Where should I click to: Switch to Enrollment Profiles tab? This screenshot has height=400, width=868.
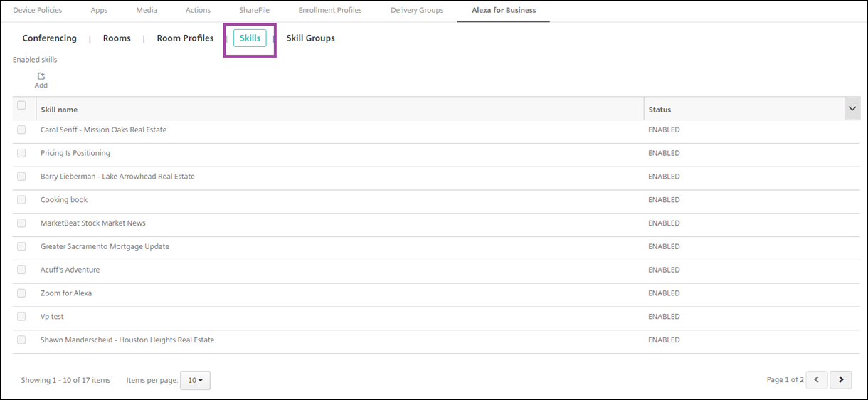329,11
